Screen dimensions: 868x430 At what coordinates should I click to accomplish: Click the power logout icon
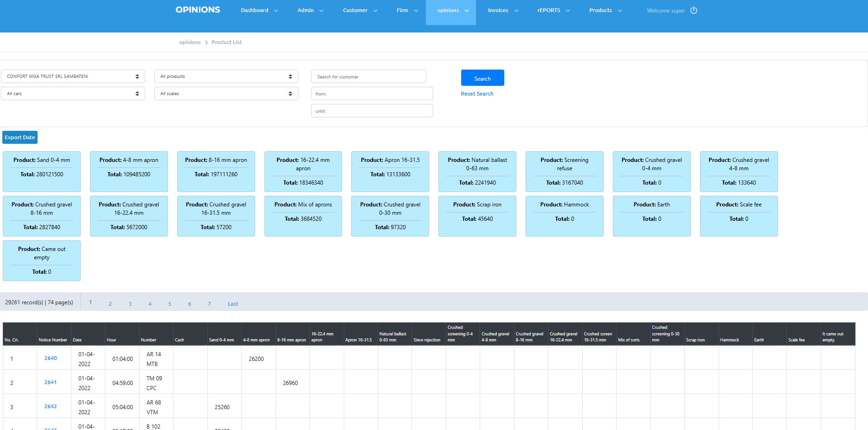click(x=694, y=10)
